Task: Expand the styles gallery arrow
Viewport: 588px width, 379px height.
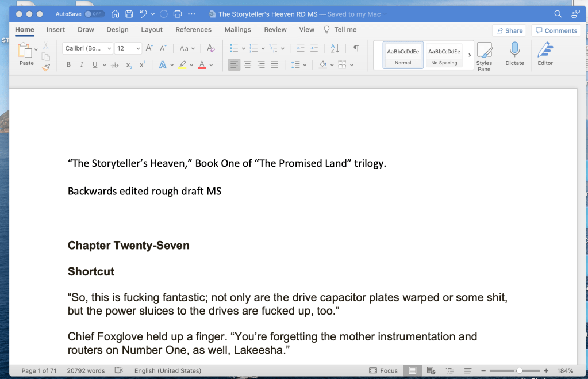Action: [x=470, y=55]
